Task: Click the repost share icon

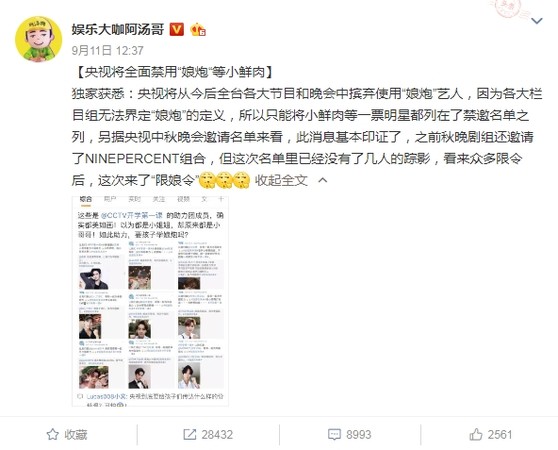Action: click(190, 434)
